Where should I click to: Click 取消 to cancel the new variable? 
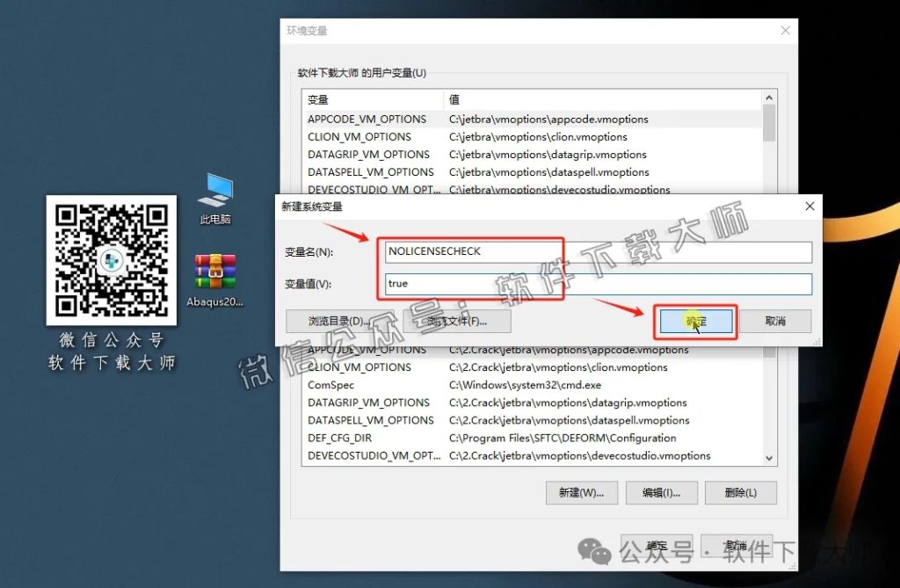[777, 322]
